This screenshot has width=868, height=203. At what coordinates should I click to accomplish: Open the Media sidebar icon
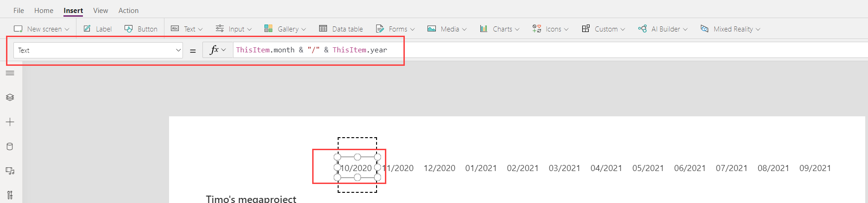[10, 171]
